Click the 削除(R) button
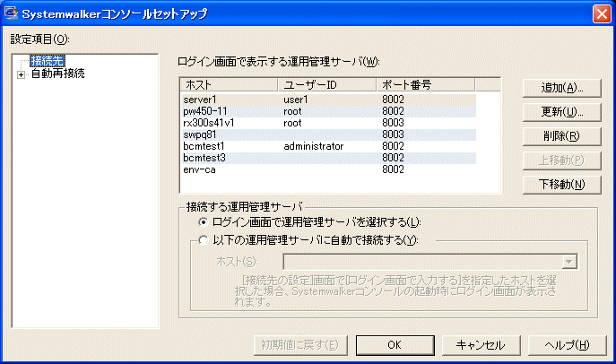This screenshot has height=364, width=616. 562,136
